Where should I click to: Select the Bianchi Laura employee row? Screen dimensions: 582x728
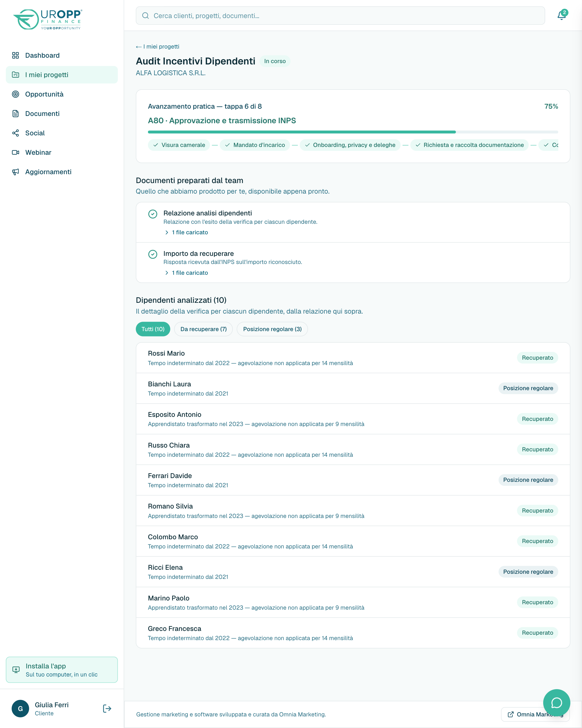pyautogui.click(x=353, y=388)
